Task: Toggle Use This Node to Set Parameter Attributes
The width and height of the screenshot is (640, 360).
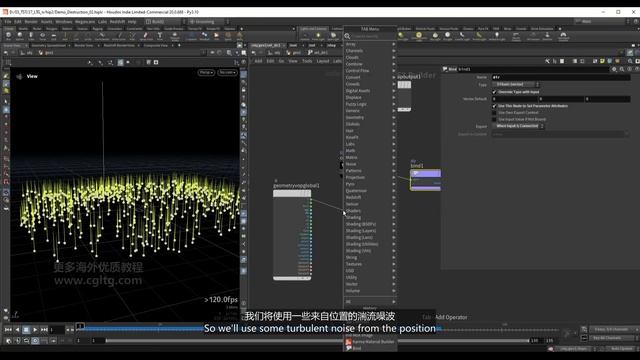Action: tap(494, 106)
